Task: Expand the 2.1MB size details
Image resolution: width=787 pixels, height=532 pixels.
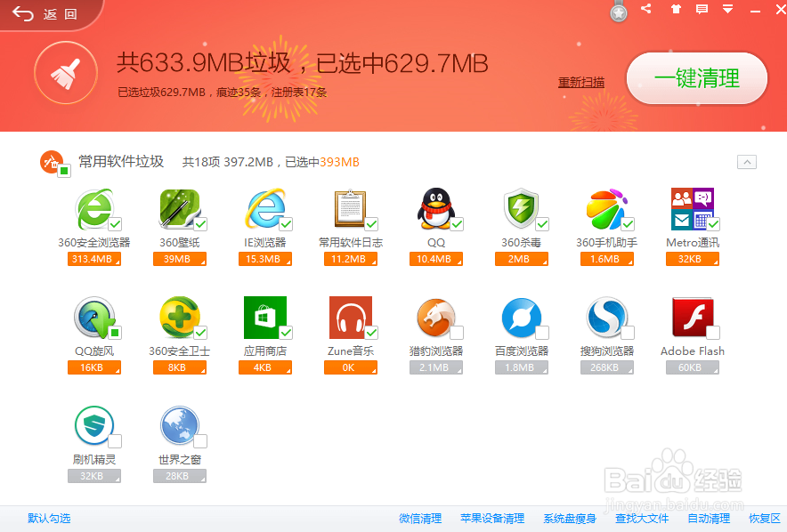Action: coord(436,367)
